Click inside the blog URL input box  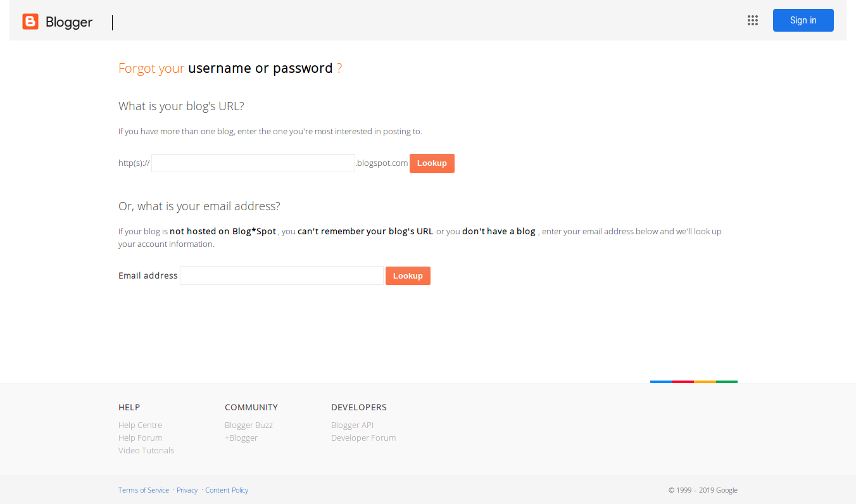[253, 163]
